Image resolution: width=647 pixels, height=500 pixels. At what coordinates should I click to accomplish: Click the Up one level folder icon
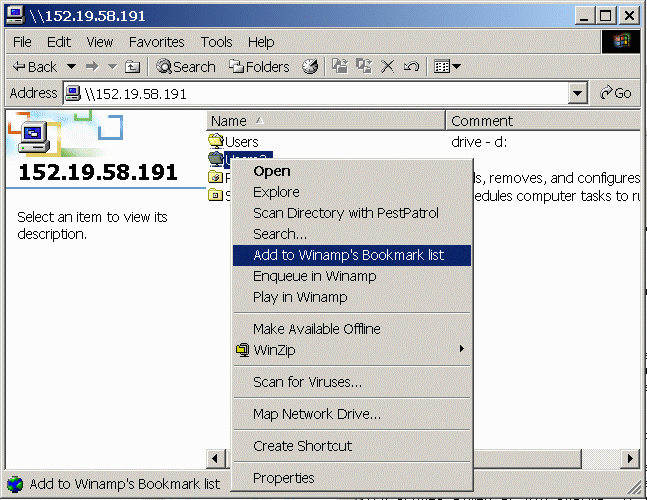pyautogui.click(x=132, y=66)
